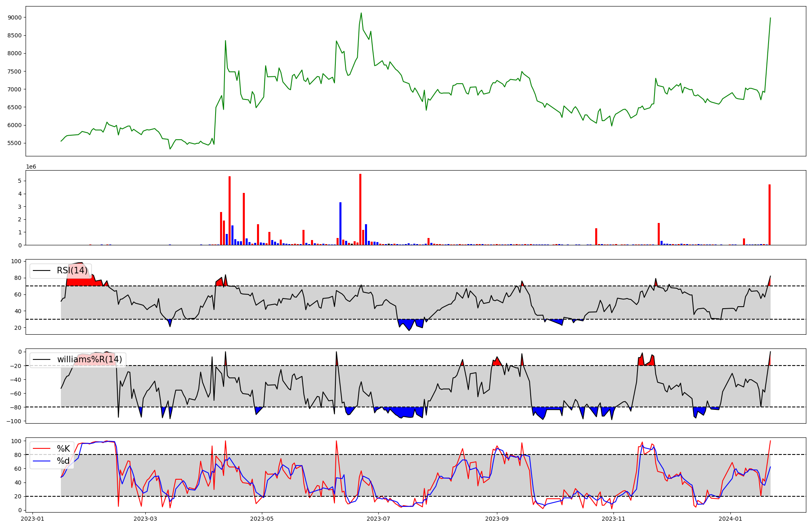Click the blue %d legend line swatch
This screenshot has height=528, width=812.
pos(42,461)
